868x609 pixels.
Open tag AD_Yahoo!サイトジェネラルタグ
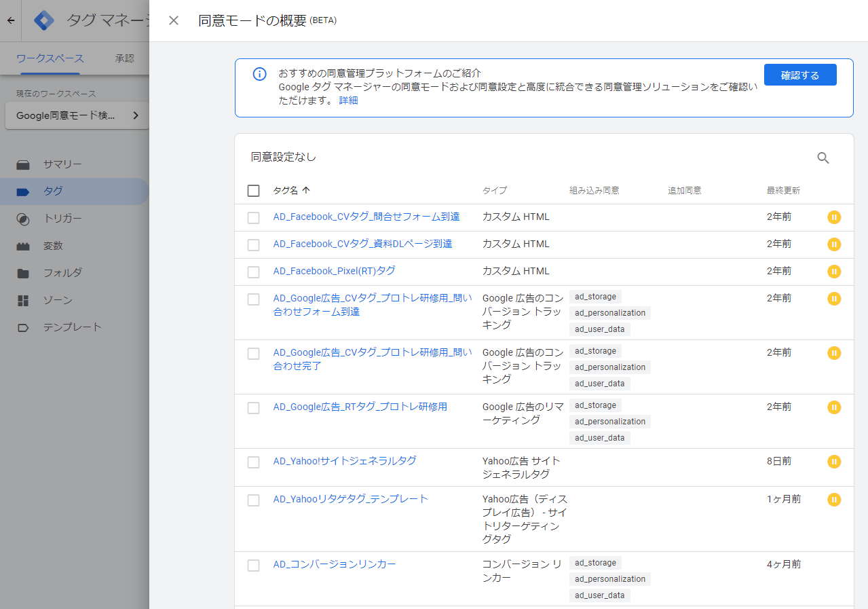pyautogui.click(x=345, y=461)
